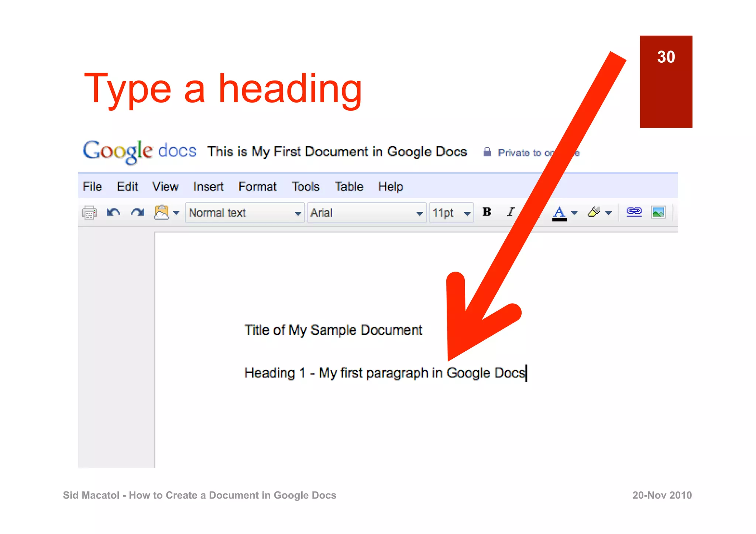Open the Format menu
The width and height of the screenshot is (756, 534).
point(257,186)
